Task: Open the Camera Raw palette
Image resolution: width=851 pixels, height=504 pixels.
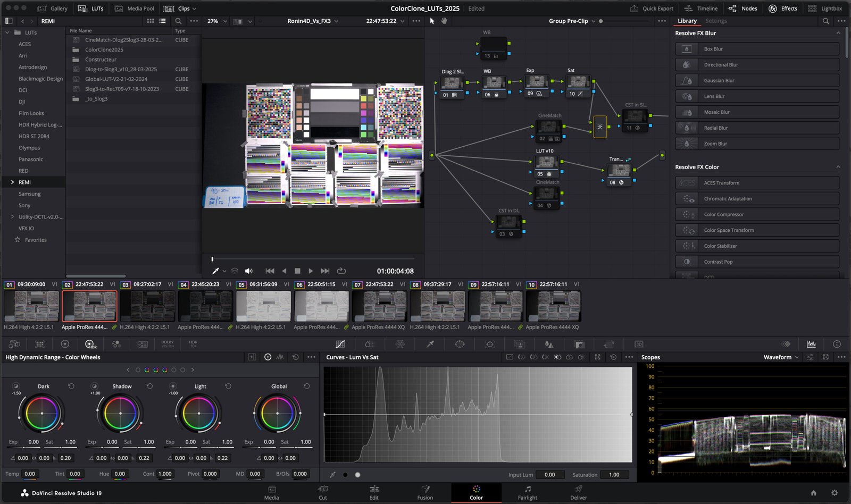Action: pos(14,344)
